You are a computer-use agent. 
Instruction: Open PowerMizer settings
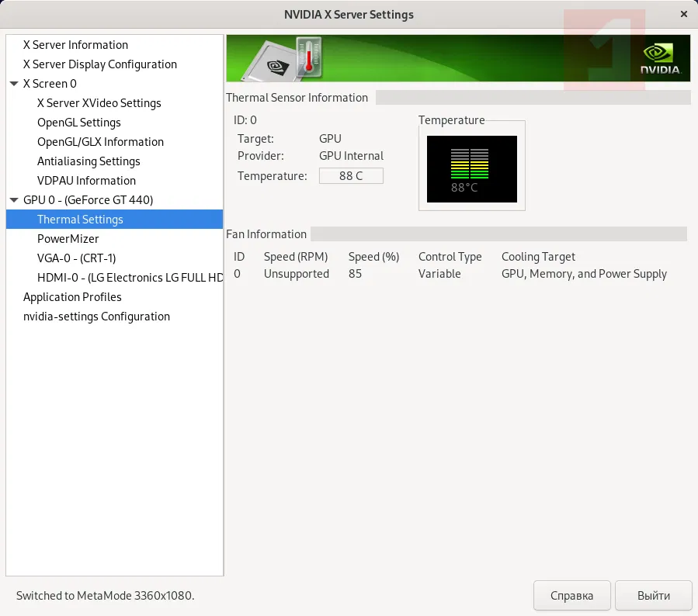68,239
